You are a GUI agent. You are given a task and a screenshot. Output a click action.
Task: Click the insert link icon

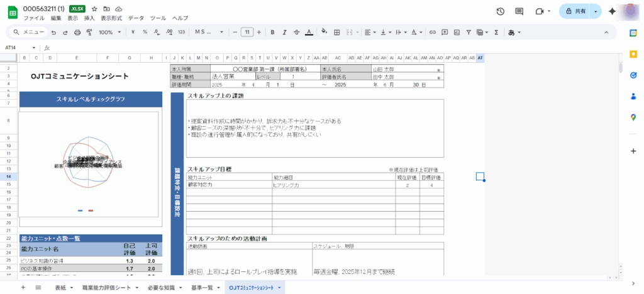click(x=432, y=32)
